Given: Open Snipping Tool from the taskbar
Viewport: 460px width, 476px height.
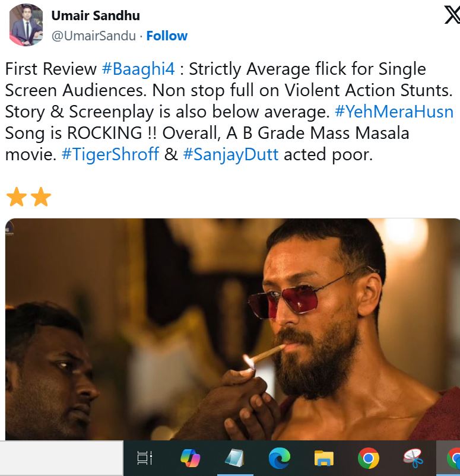Looking at the screenshot, I should click(413, 458).
